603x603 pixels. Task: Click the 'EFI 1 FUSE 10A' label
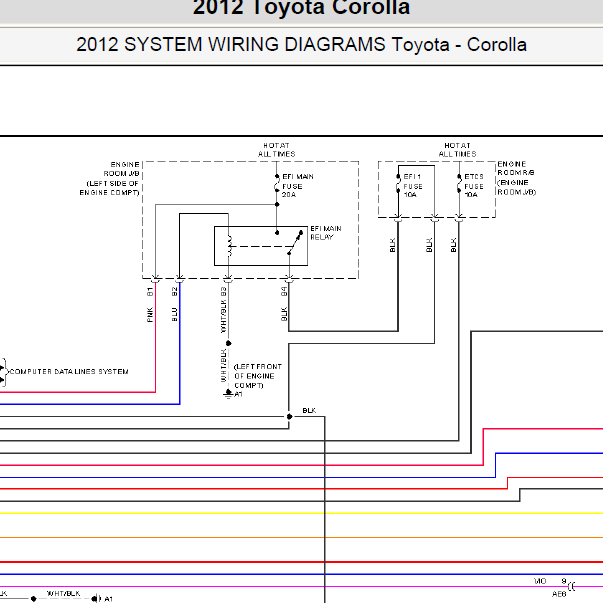pyautogui.click(x=413, y=186)
